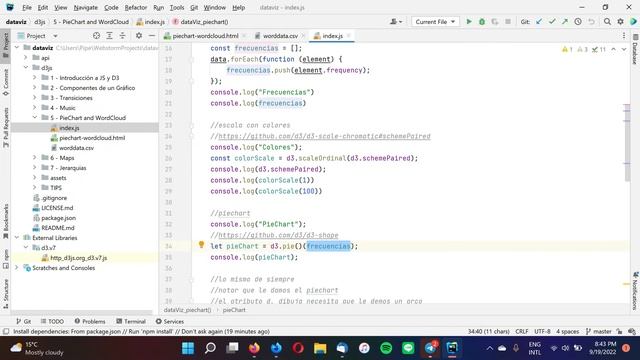
Task: Open Windows Start menu
Action: coord(188,348)
